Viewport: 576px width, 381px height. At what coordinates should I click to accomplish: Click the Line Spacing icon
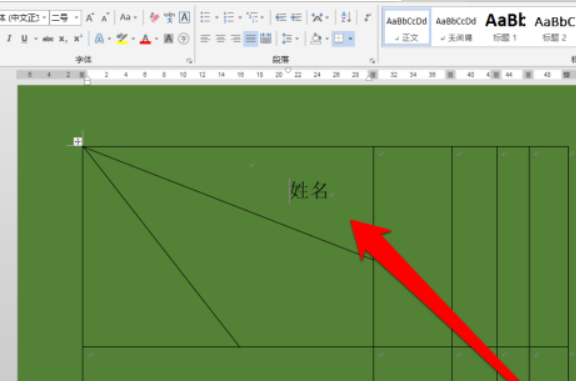(287, 39)
